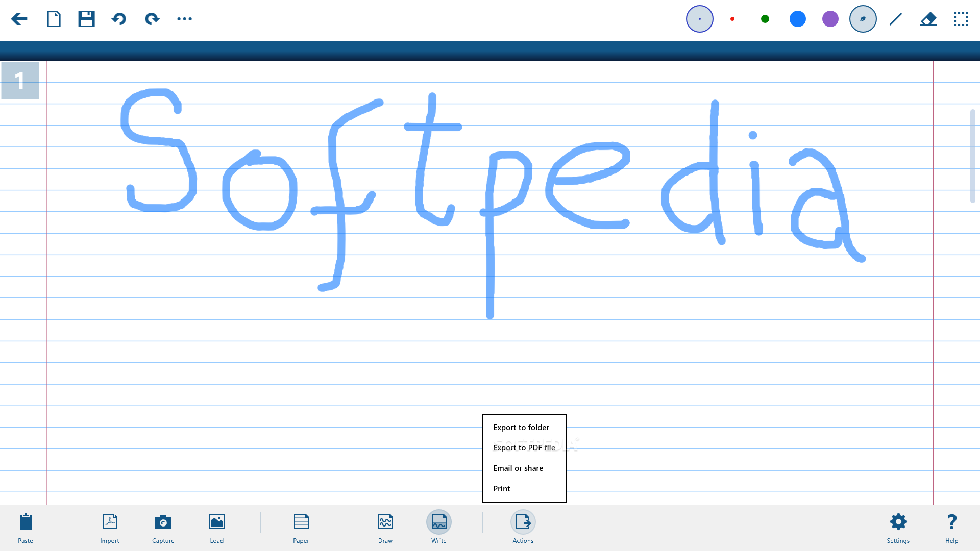Screen dimensions: 980x551
Task: Open the more options ellipsis menu
Action: pyautogui.click(x=184, y=19)
